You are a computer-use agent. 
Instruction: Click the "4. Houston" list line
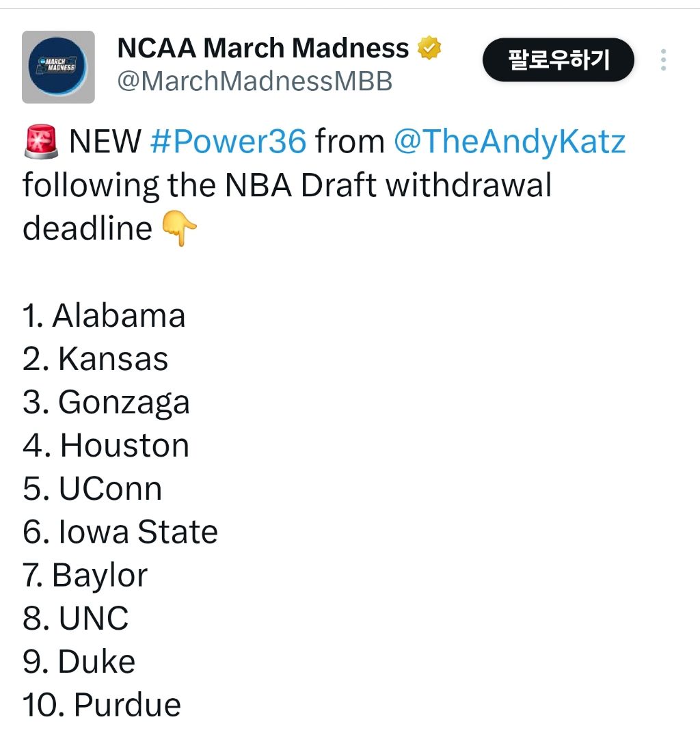coord(106,446)
